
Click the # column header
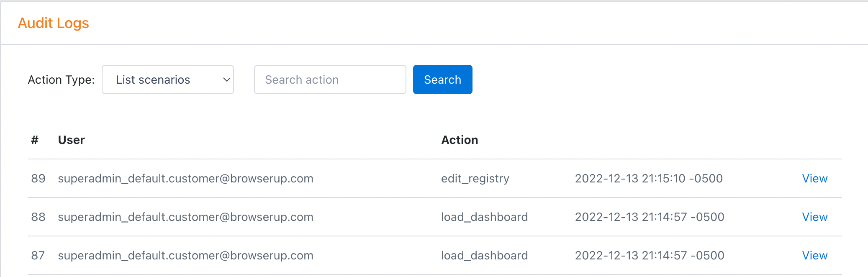[35, 140]
